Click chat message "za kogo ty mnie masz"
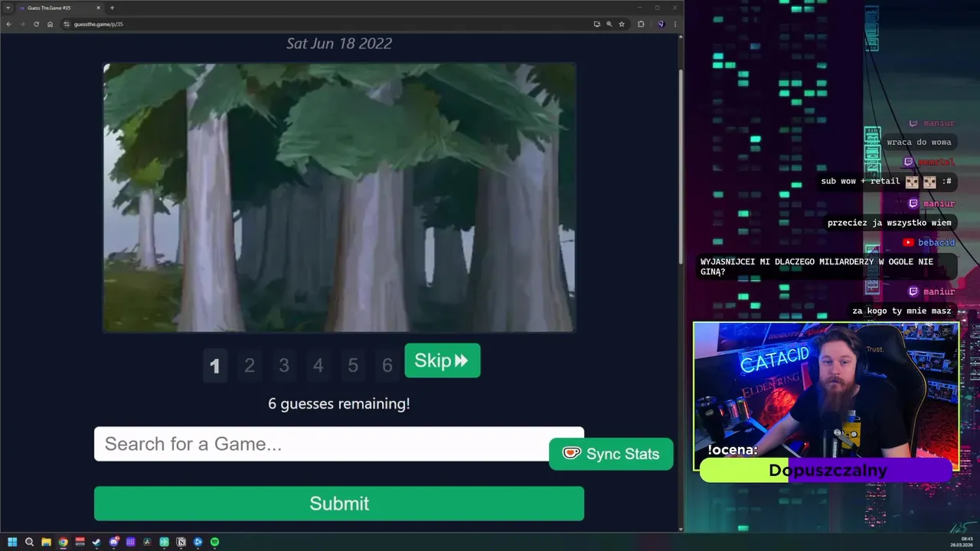The height and width of the screenshot is (551, 980). (901, 311)
